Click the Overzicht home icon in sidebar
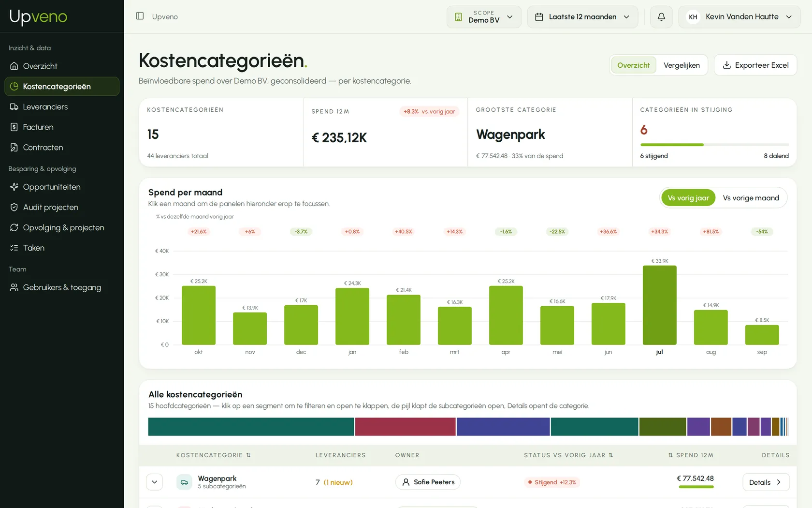Image resolution: width=812 pixels, height=508 pixels. tap(14, 66)
